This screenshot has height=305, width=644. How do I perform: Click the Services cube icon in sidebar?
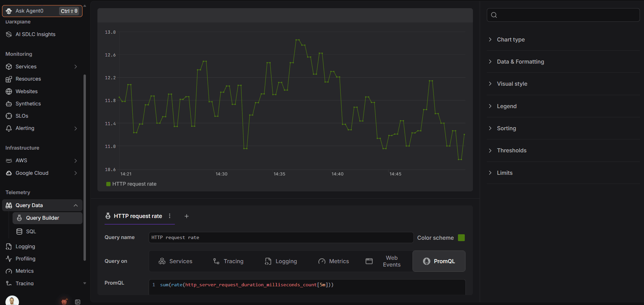click(9, 67)
